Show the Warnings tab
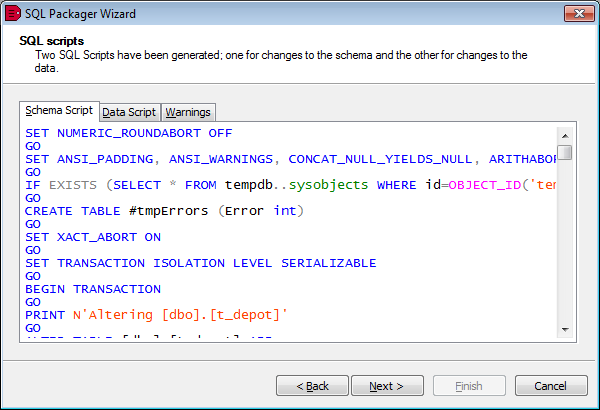The image size is (600, 410). (188, 112)
